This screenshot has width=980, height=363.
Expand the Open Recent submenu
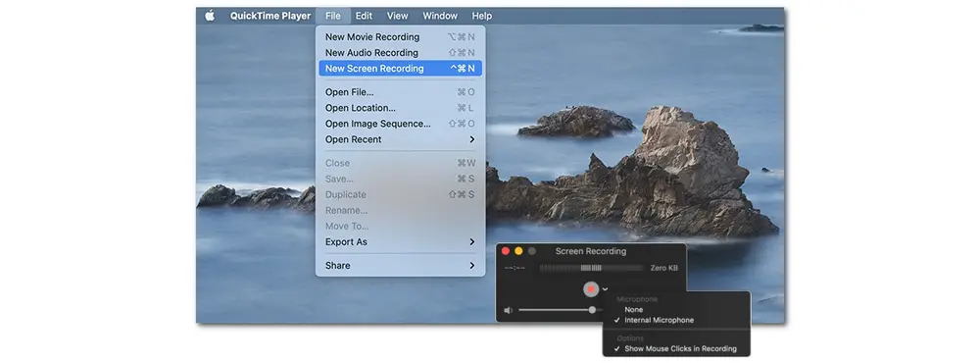[400, 139]
